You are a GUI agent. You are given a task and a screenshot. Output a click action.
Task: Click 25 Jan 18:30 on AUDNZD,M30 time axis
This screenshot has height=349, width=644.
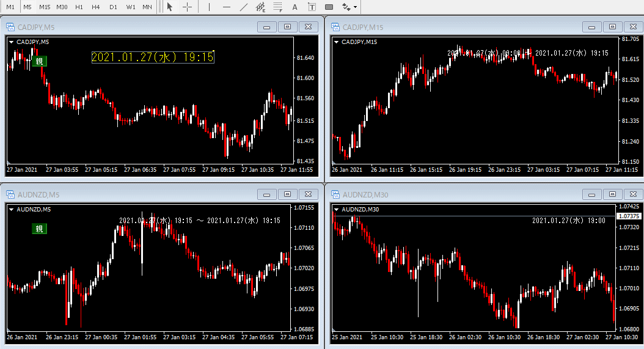pos(426,337)
